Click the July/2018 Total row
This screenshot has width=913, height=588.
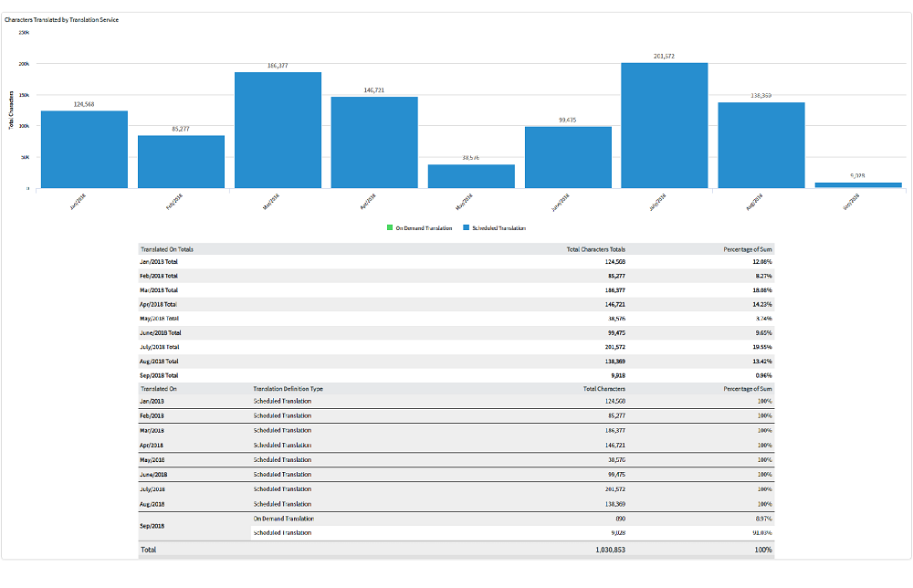[160, 347]
